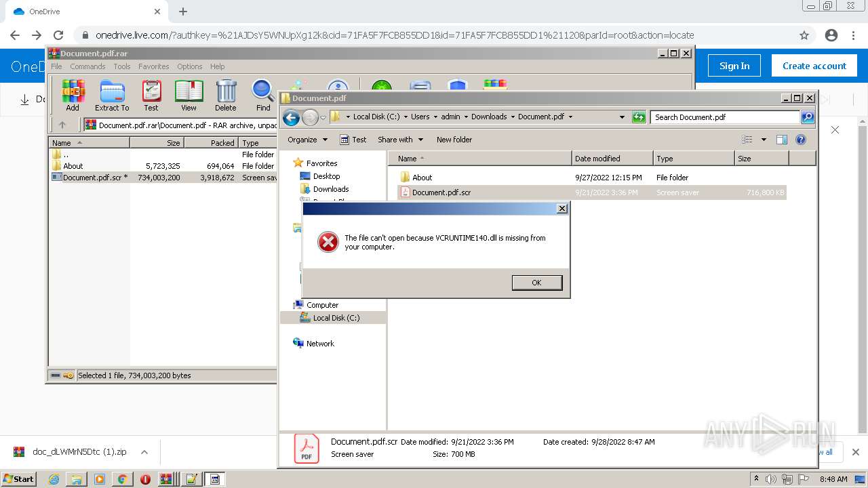Click the Extract To icon in WinRAR
This screenshot has width=868, height=488.
112,96
